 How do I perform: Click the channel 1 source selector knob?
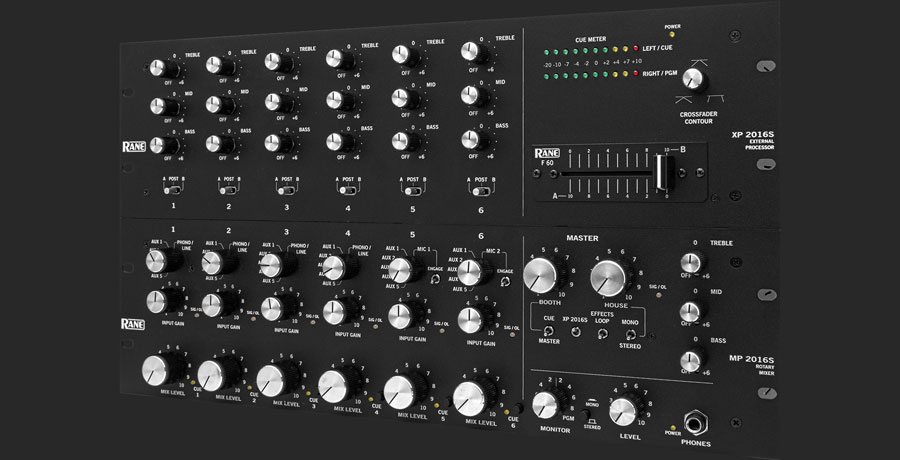pyautogui.click(x=157, y=262)
